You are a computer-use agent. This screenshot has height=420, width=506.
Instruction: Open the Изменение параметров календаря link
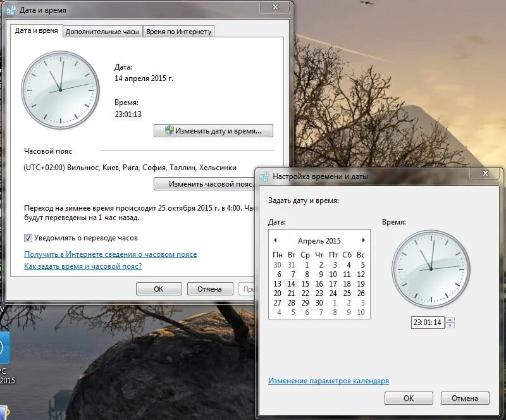tap(328, 381)
